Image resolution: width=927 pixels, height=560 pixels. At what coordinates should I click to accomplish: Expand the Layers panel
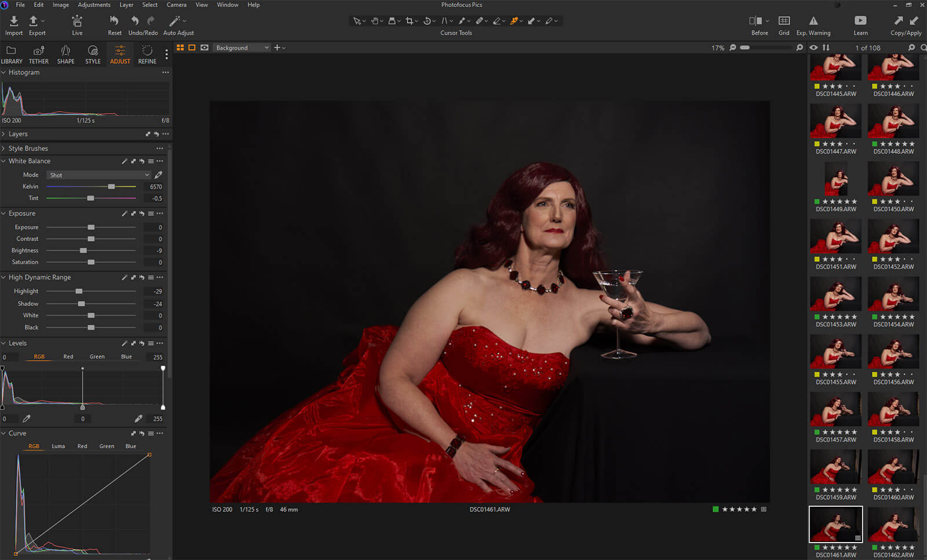[x=17, y=134]
